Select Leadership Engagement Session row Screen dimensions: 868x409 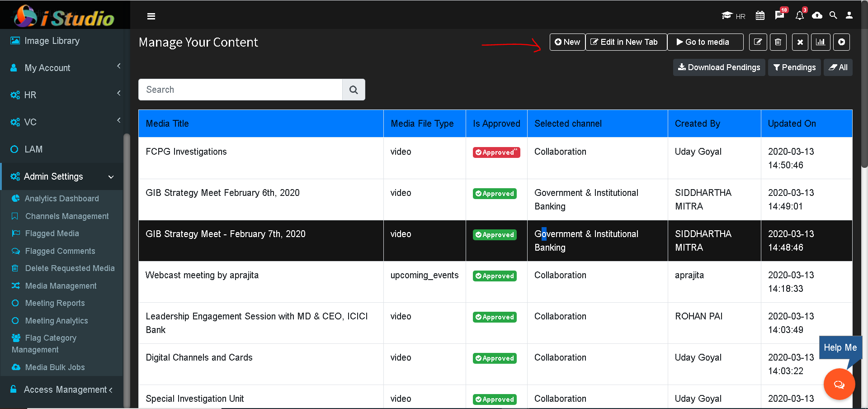[x=495, y=323]
